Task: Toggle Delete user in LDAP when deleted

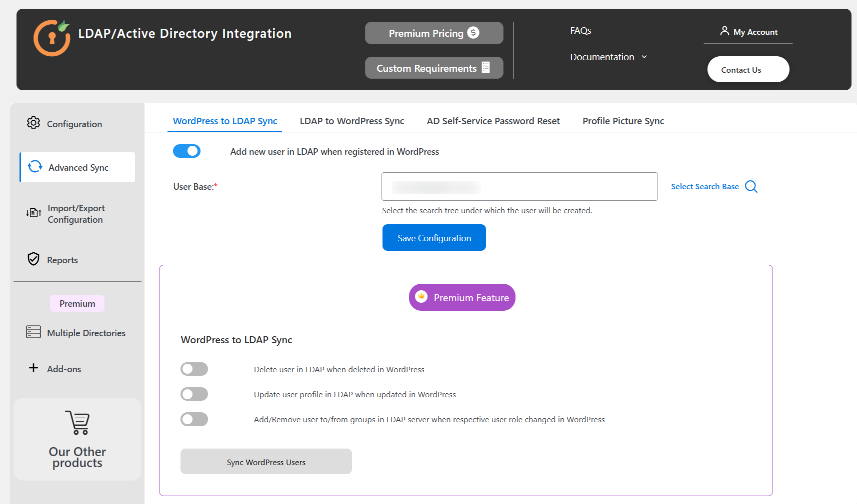Action: tap(194, 369)
